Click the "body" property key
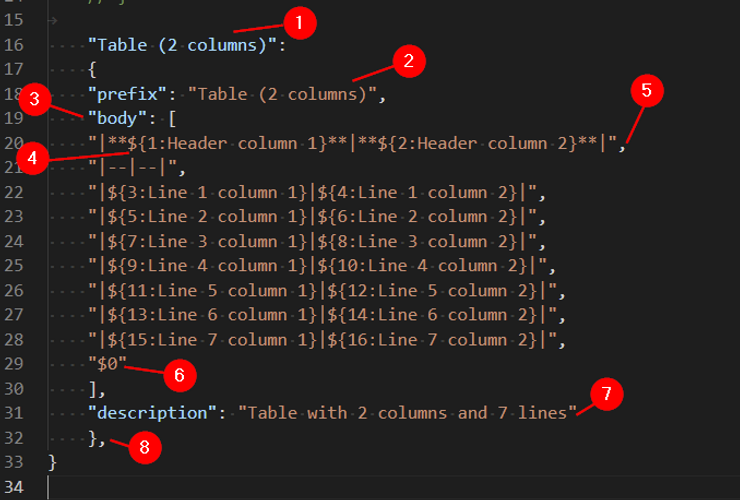Viewport: 740px width, 500px height. click(x=114, y=120)
